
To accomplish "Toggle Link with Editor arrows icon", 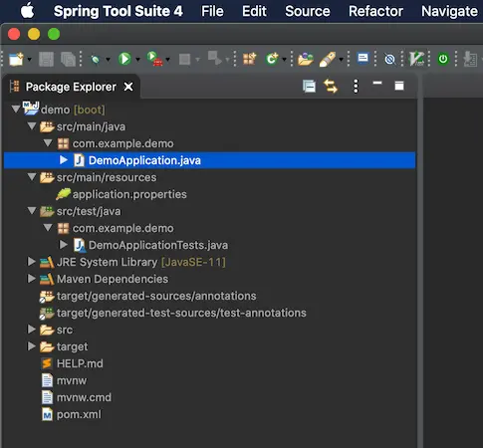I will pos(331,87).
